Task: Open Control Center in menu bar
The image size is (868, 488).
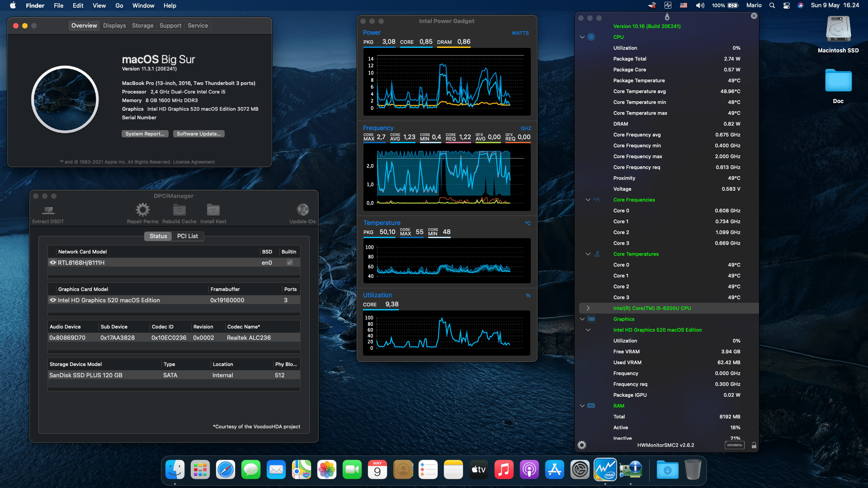Action: [787, 5]
